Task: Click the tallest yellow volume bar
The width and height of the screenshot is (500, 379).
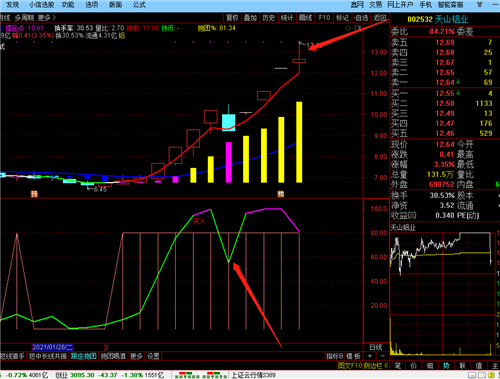Action: point(299,142)
